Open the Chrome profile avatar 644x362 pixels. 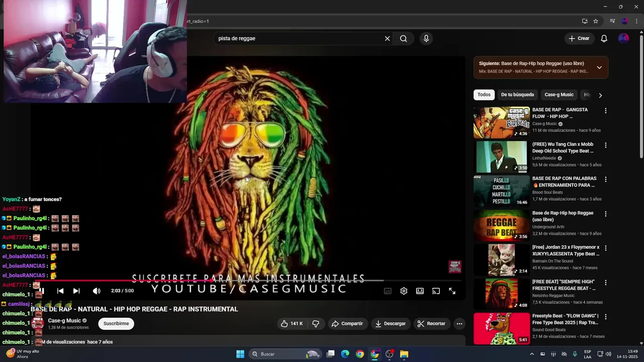click(x=624, y=21)
